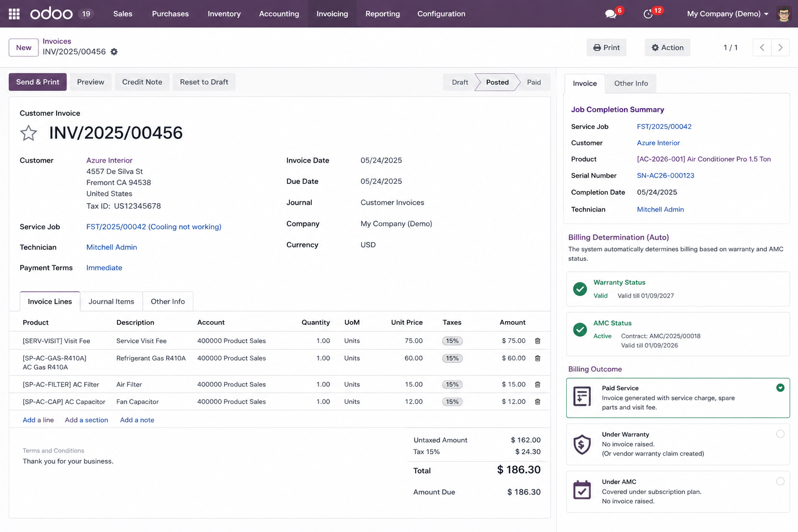Open the Other Info tab beside Journal Items
This screenshot has height=532, width=798.
pos(168,301)
